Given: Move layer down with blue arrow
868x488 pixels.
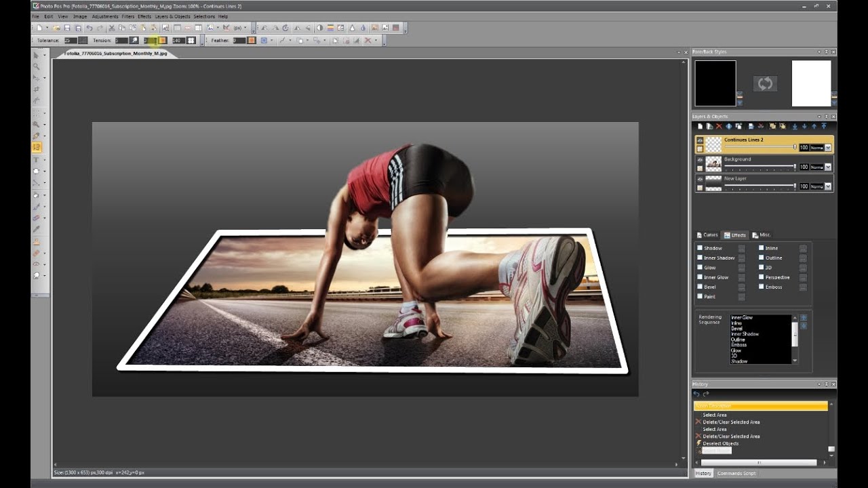Looking at the screenshot, I should 804,126.
